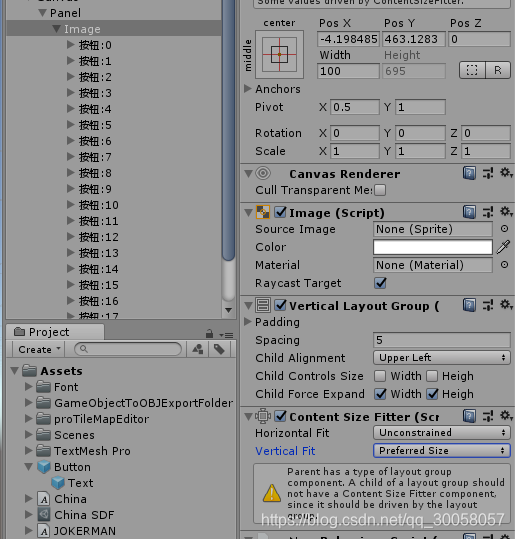Expand the 按钮:0 hierarchy item
The width and height of the screenshot is (515, 539).
point(70,45)
